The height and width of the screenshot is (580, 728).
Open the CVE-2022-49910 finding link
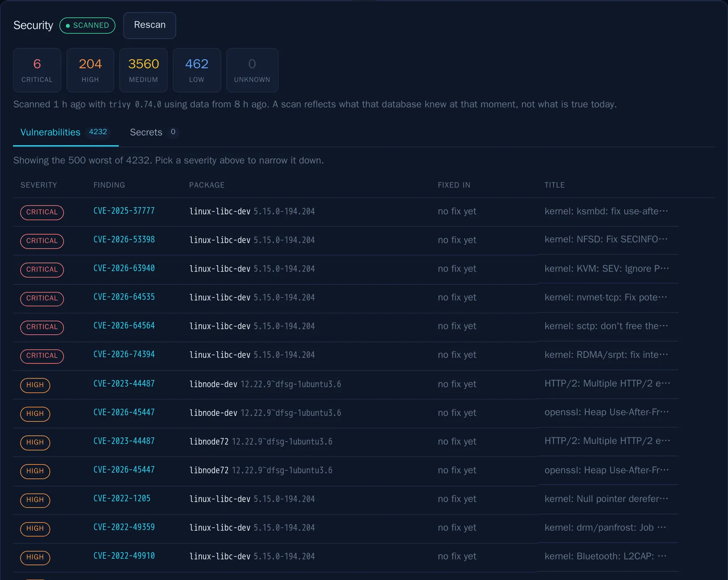(124, 555)
